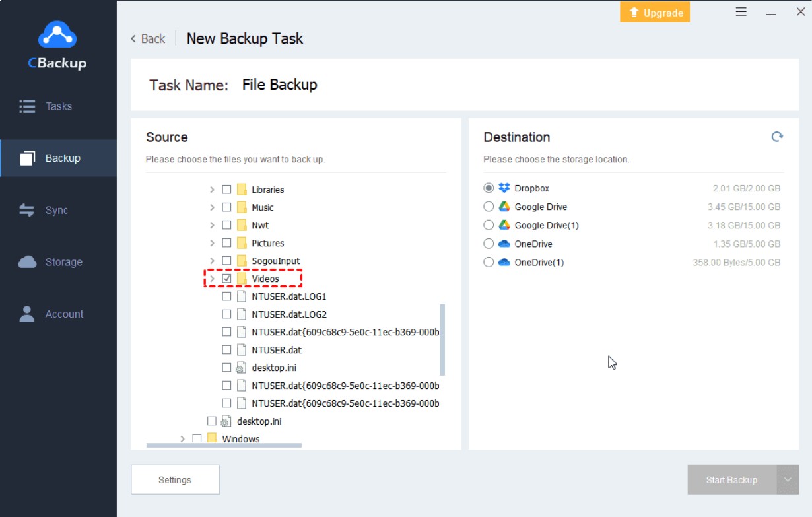Click the Nwt folder icon
812x517 pixels.
click(x=242, y=225)
